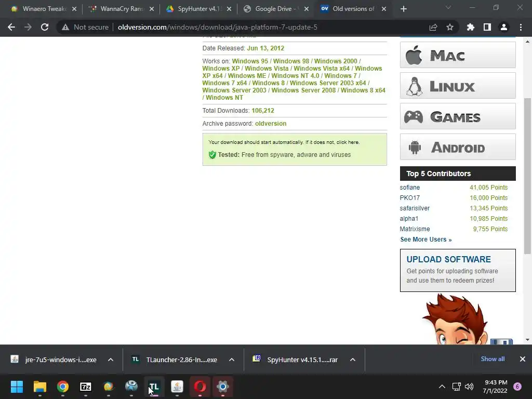
Task: Launch 7-Zip from taskbar
Action: pos(86,387)
